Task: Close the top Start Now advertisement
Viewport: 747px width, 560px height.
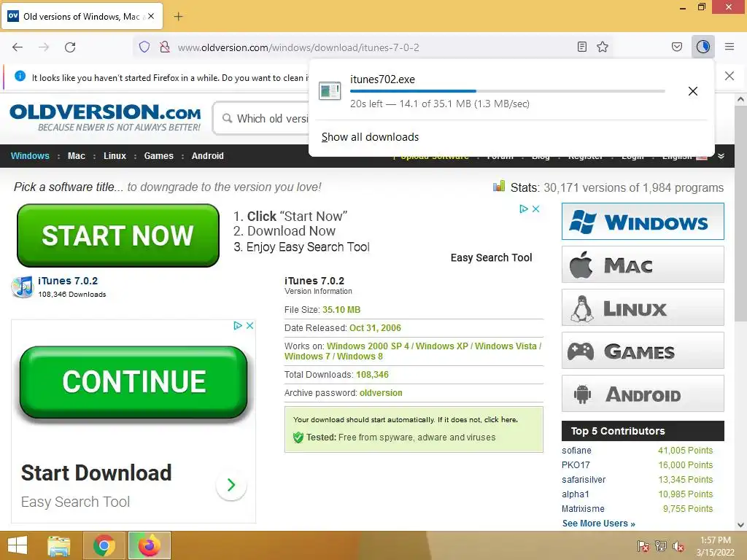Action: (536, 209)
